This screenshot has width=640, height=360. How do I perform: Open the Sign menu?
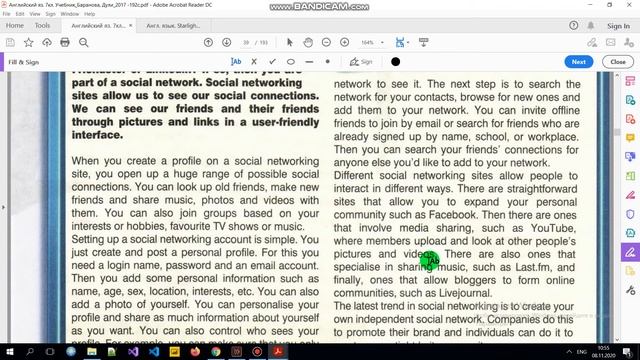point(50,14)
